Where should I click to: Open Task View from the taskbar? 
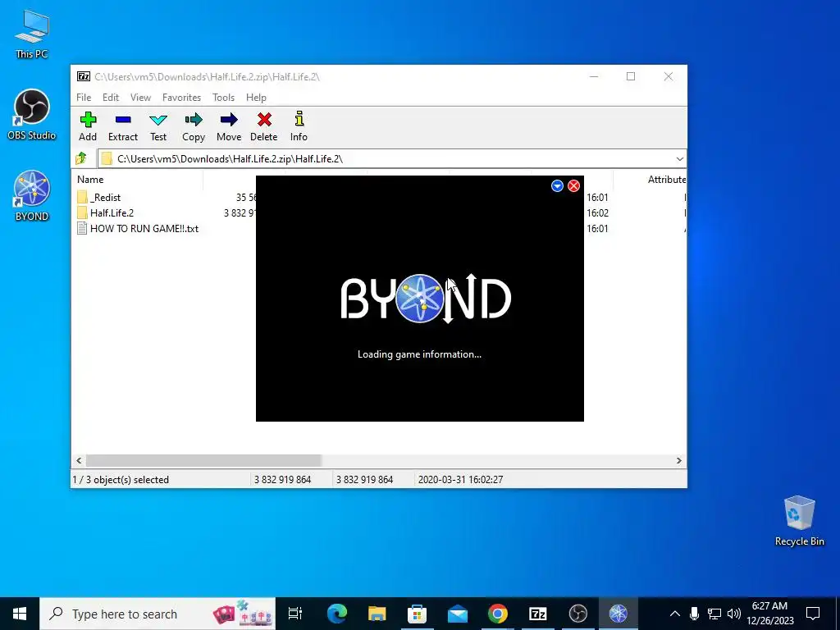[x=295, y=614]
